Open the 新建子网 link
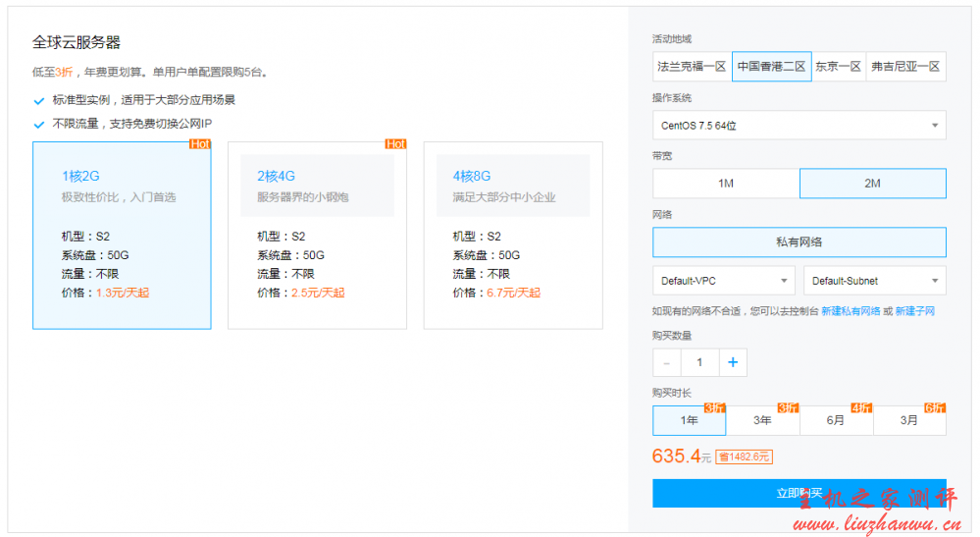The width and height of the screenshot is (980, 537). pyautogui.click(x=915, y=311)
